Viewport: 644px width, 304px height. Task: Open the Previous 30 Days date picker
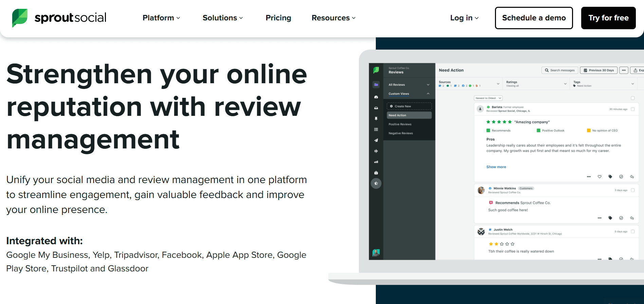point(599,70)
